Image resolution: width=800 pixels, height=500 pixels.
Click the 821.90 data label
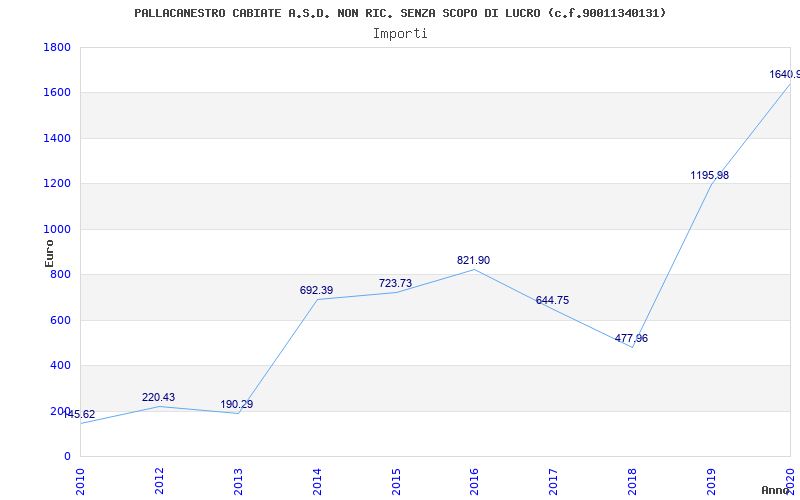coord(473,260)
